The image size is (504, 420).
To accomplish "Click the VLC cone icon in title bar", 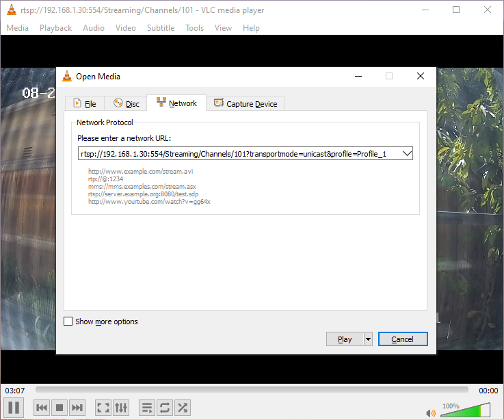I will point(12,10).
